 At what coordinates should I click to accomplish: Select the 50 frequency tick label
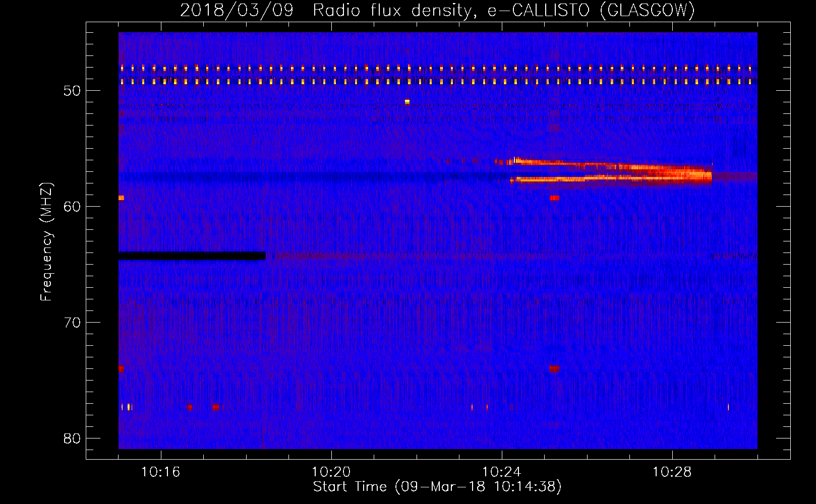pyautogui.click(x=73, y=91)
